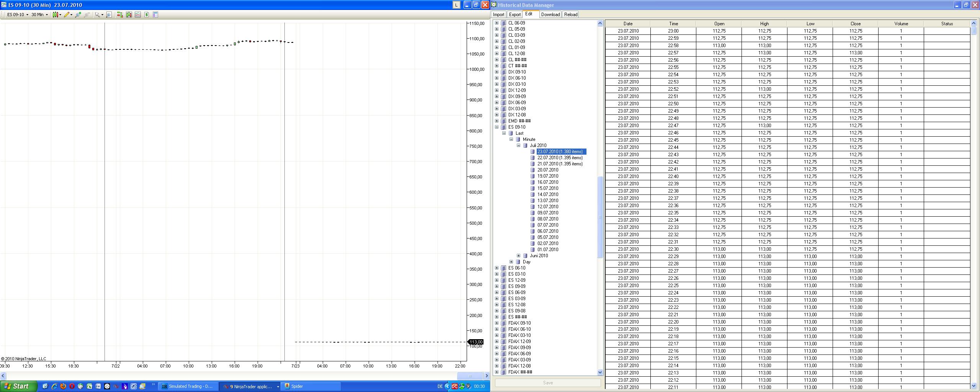Viewport: 980px width, 392px height.
Task: Click the Volume column header
Action: 901,24
